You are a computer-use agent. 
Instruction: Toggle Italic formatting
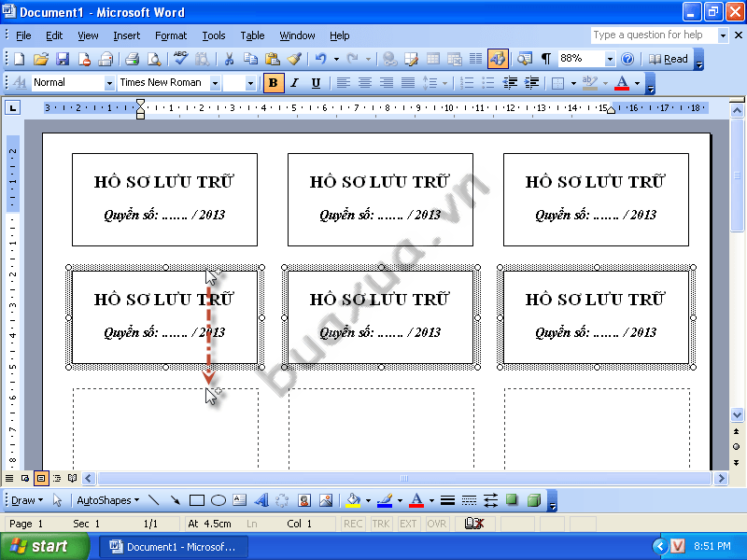coord(294,83)
